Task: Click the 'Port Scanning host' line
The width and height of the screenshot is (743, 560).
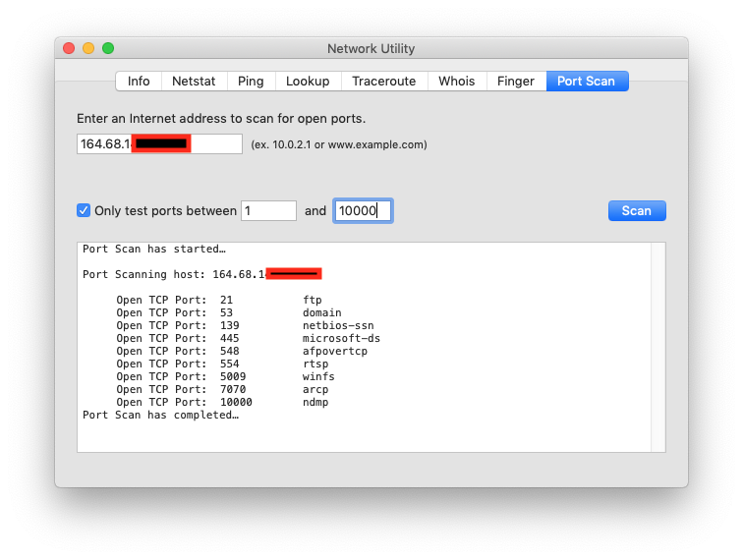Action: tap(202, 274)
